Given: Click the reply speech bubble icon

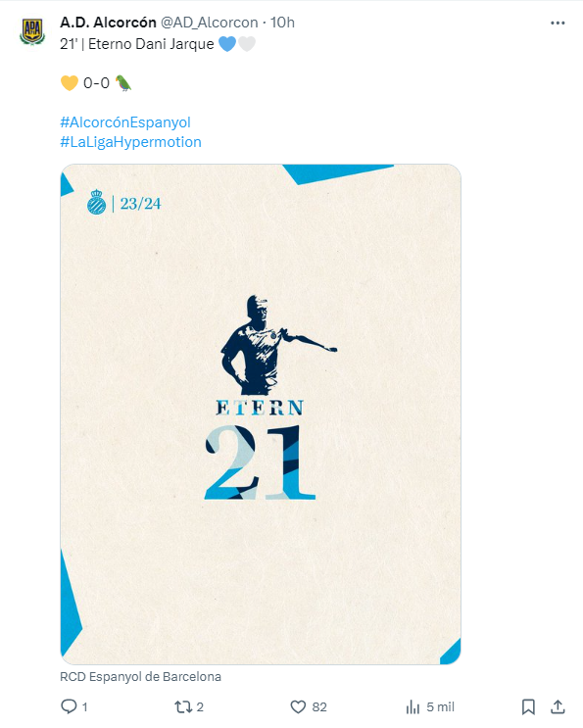Looking at the screenshot, I should (69, 706).
